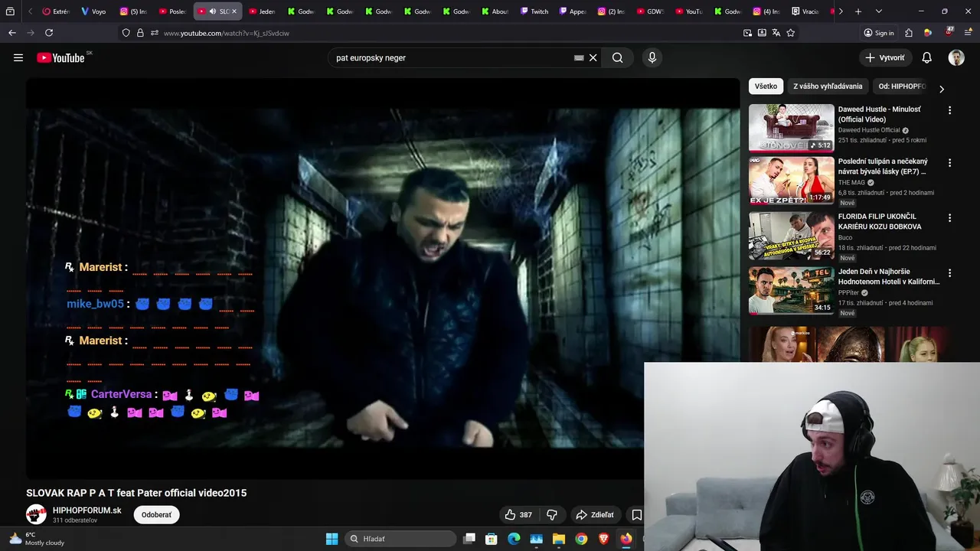Open the Windows Start menu
The width and height of the screenshot is (980, 551).
332,539
